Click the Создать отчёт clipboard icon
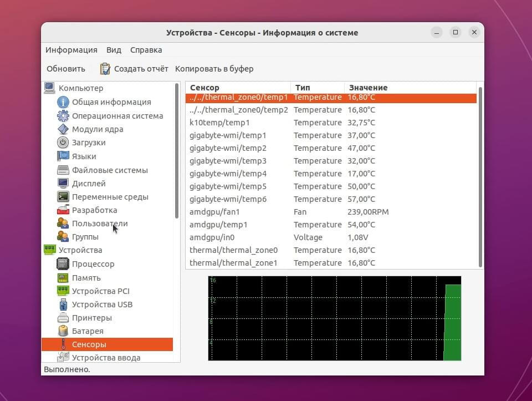 105,69
